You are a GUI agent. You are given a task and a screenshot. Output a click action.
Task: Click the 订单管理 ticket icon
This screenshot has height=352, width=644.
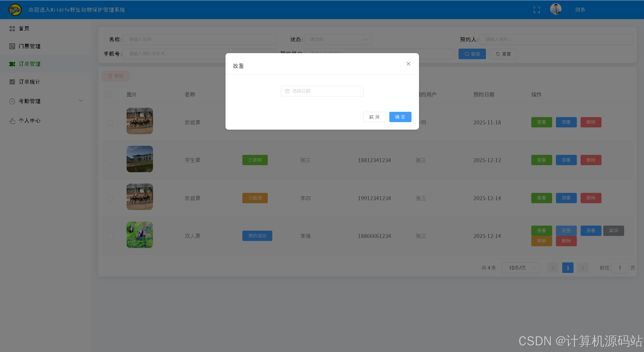click(12, 64)
